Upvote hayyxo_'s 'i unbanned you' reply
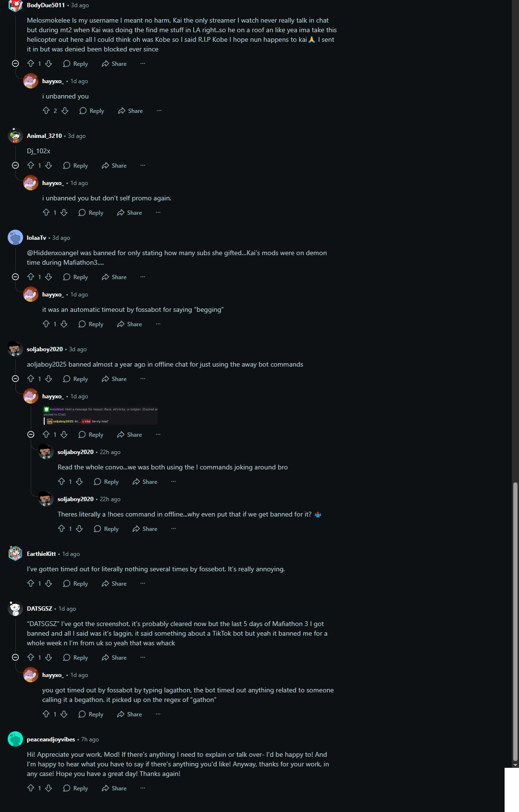519x812 pixels. [46, 111]
